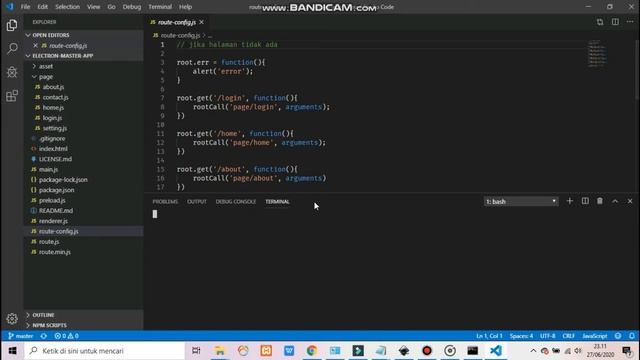
Task: Open main.js in the explorer
Action: pyautogui.click(x=49, y=169)
